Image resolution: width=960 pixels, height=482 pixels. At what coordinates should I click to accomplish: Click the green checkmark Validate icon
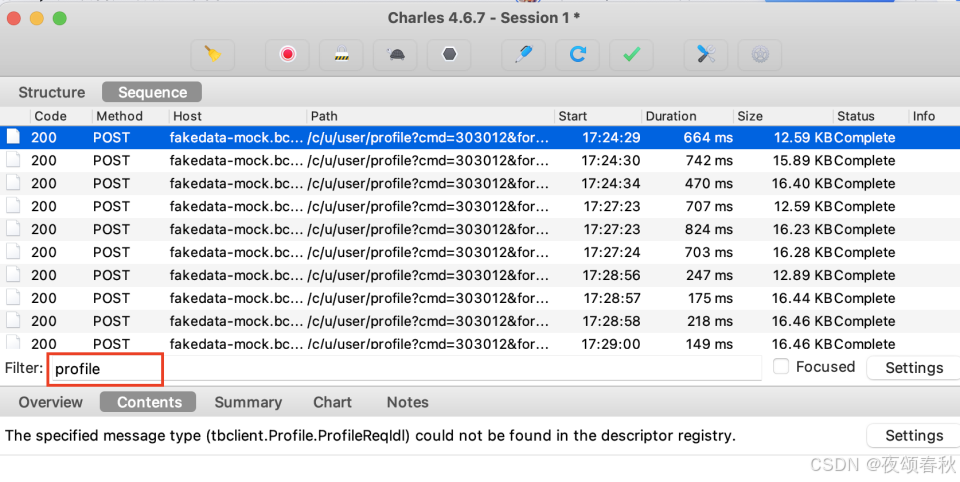(x=631, y=55)
